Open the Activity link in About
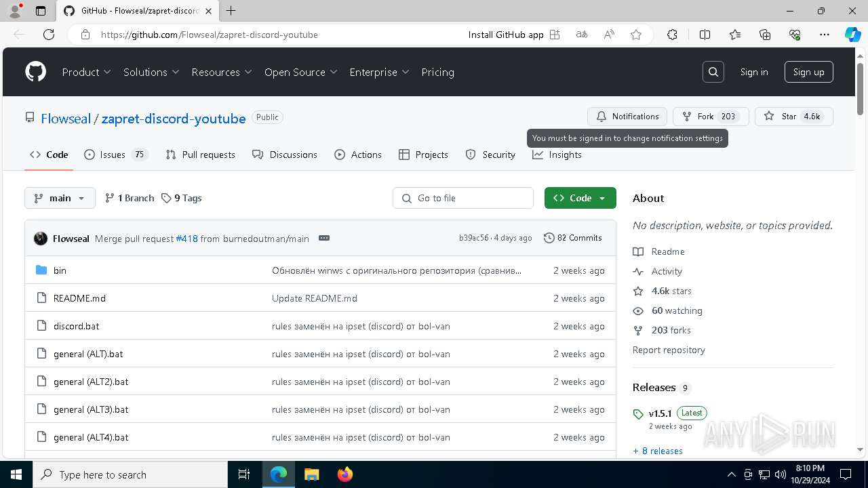Image resolution: width=868 pixels, height=488 pixels. [x=658, y=271]
